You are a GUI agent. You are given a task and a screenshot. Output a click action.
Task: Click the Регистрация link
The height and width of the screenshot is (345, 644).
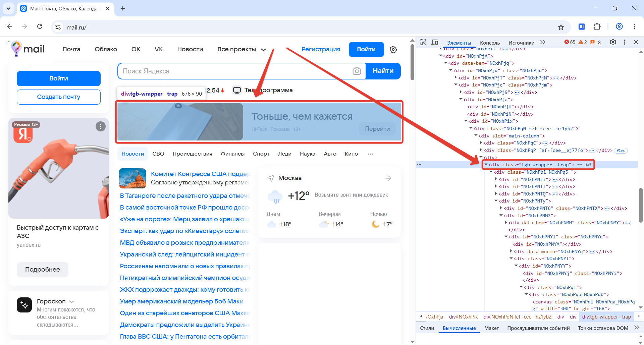coord(321,49)
